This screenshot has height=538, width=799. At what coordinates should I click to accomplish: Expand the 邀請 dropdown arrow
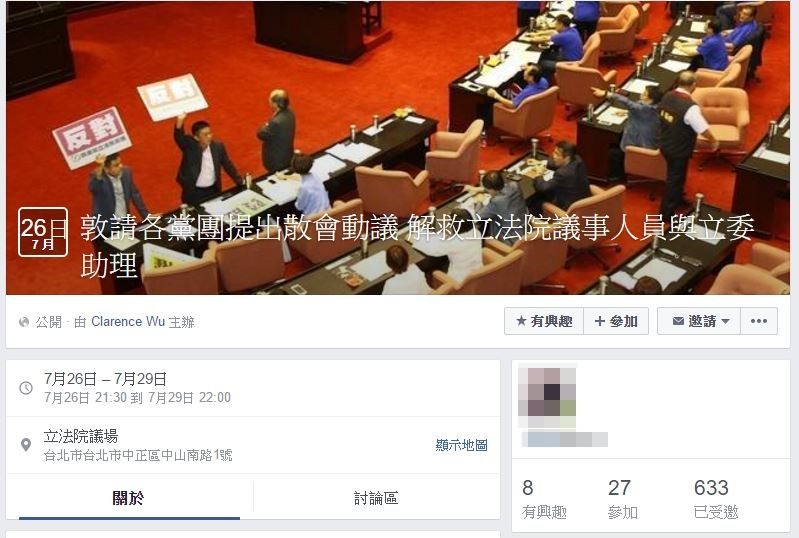coord(726,321)
